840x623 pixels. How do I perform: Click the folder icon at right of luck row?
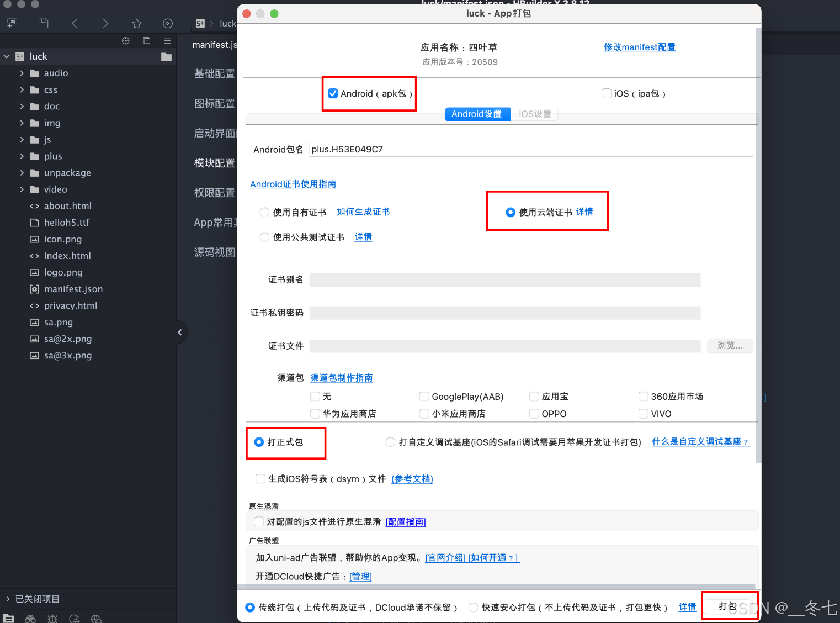[166, 57]
